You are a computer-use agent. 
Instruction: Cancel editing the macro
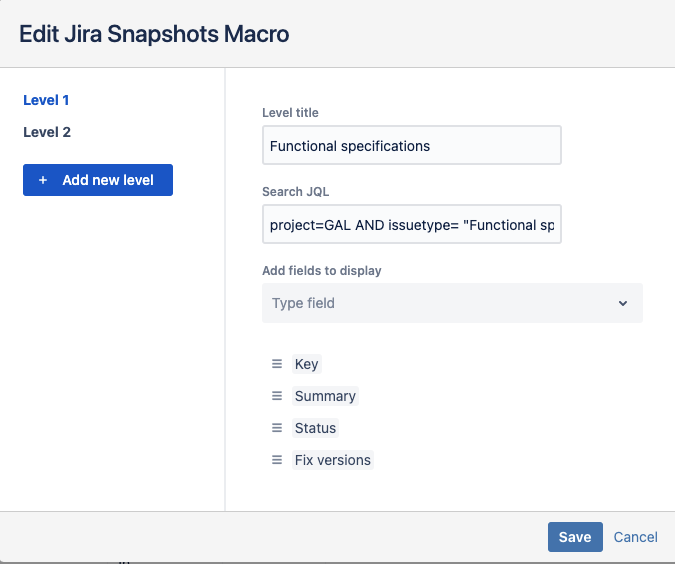[635, 537]
